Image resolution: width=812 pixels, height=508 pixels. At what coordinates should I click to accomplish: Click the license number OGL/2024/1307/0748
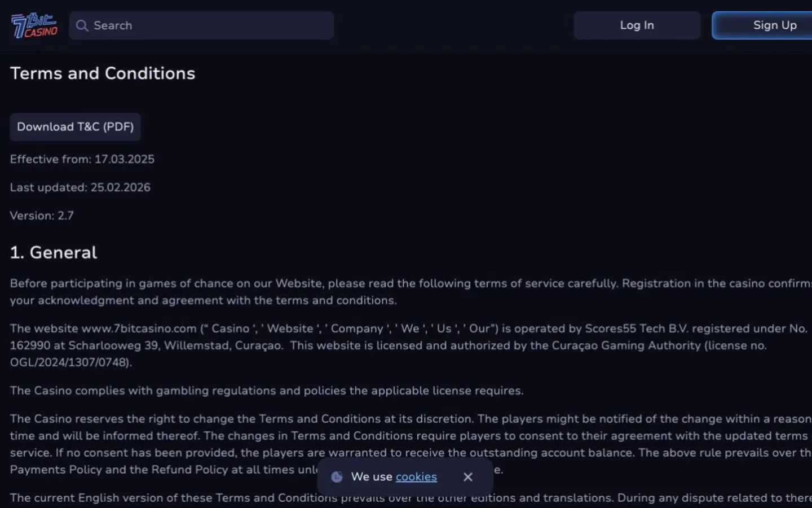[70, 362]
